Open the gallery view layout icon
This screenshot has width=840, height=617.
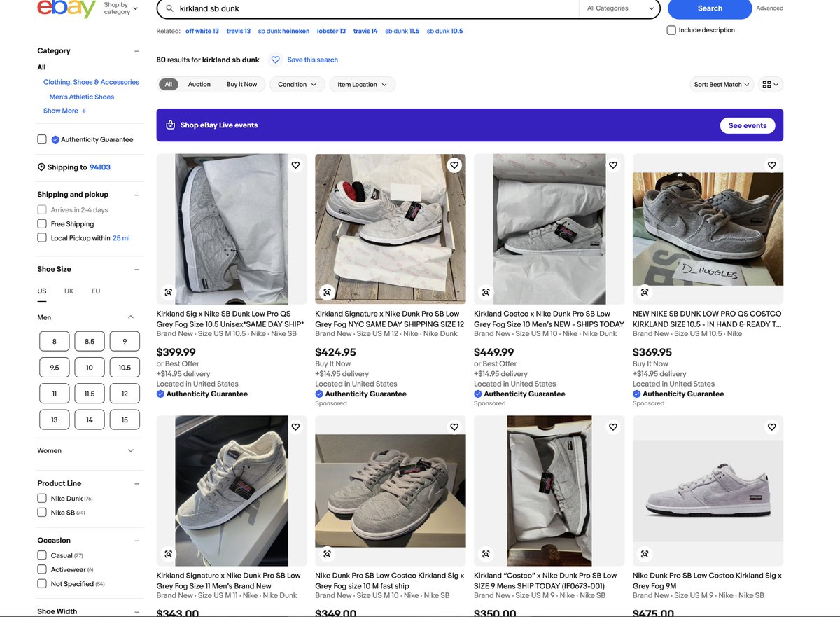pos(771,85)
